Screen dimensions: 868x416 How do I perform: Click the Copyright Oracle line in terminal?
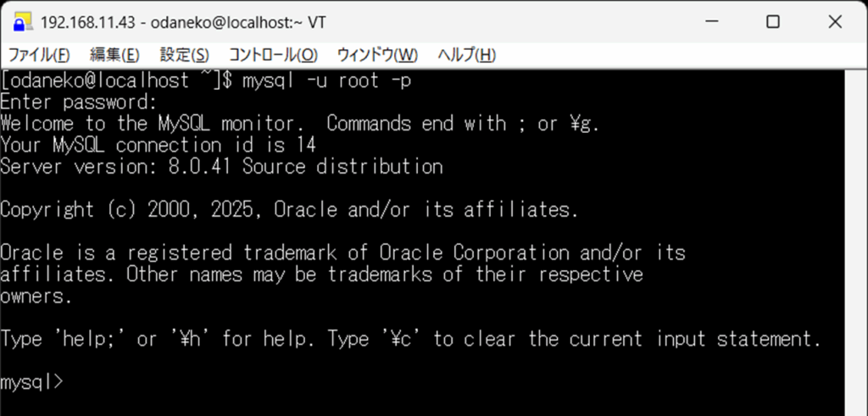pos(289,209)
